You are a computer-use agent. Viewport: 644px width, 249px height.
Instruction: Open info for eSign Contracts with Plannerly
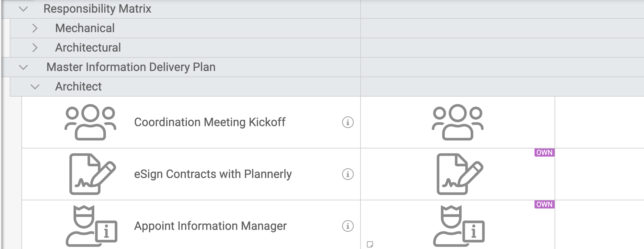click(x=347, y=174)
